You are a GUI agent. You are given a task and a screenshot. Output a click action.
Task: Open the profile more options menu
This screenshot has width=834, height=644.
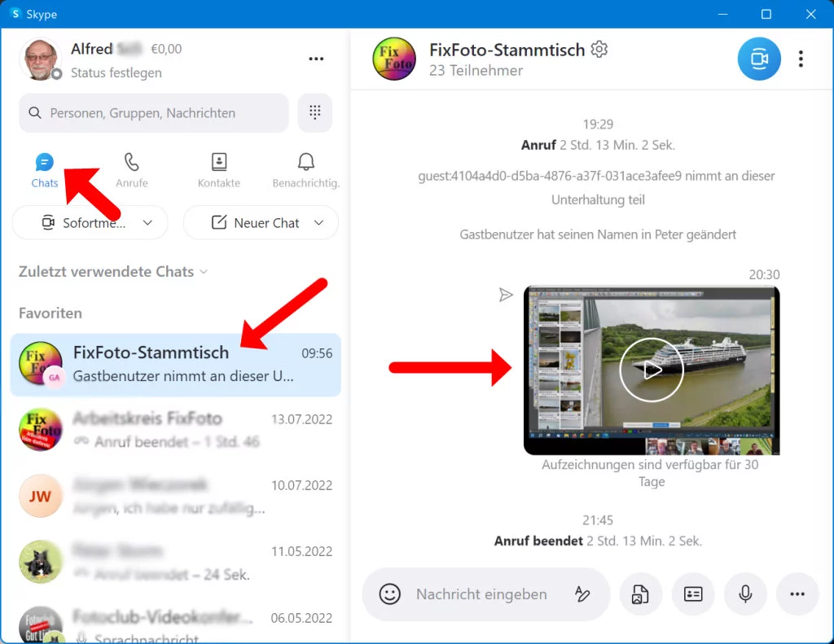click(316, 59)
